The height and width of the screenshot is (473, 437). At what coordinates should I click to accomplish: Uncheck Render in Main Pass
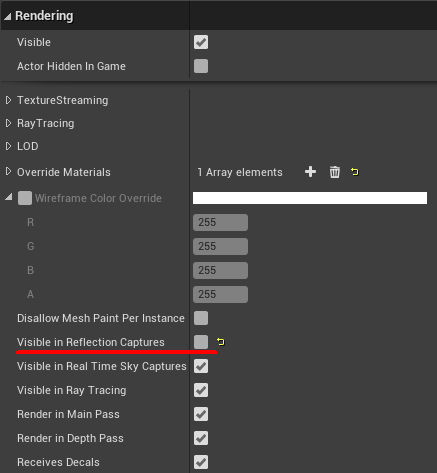pyautogui.click(x=201, y=414)
